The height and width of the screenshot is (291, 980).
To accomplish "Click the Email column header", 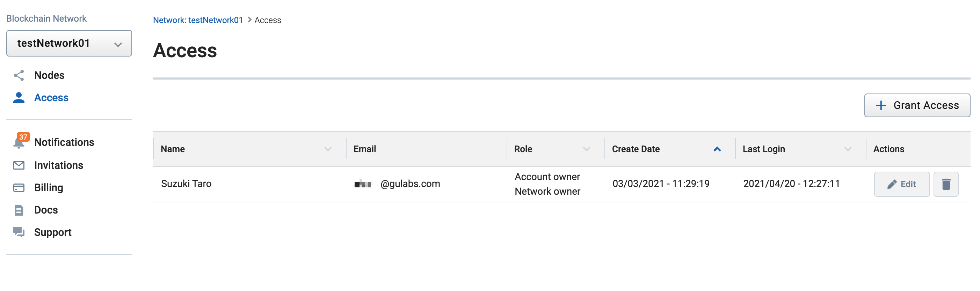I will point(364,149).
